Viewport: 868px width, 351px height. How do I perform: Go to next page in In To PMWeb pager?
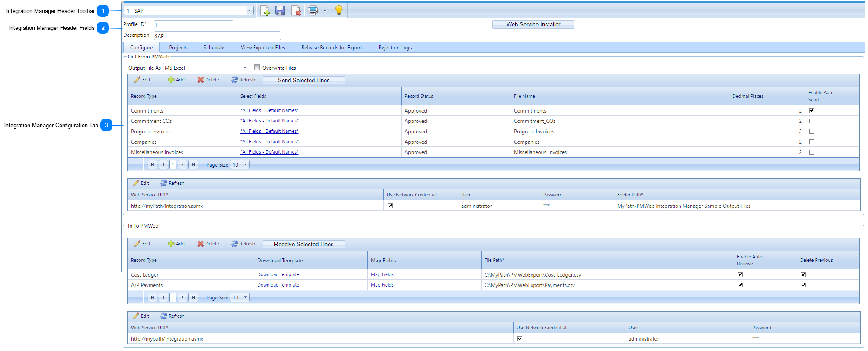tap(182, 297)
